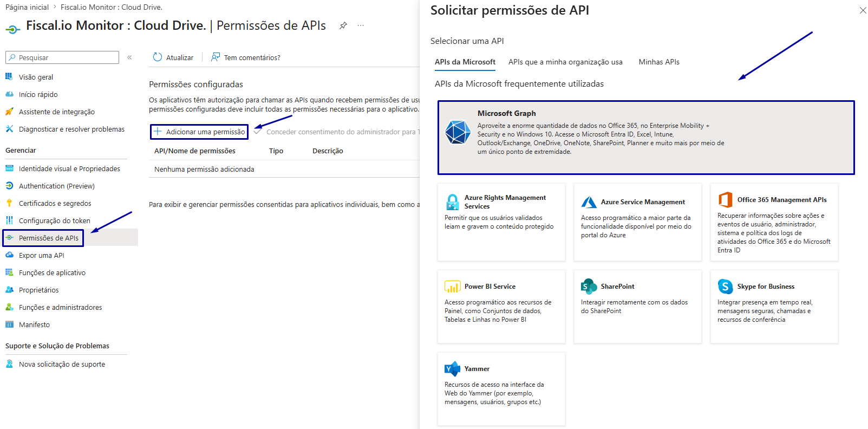Click the Authentication (Preview) icon
The image size is (868, 429).
[9, 186]
